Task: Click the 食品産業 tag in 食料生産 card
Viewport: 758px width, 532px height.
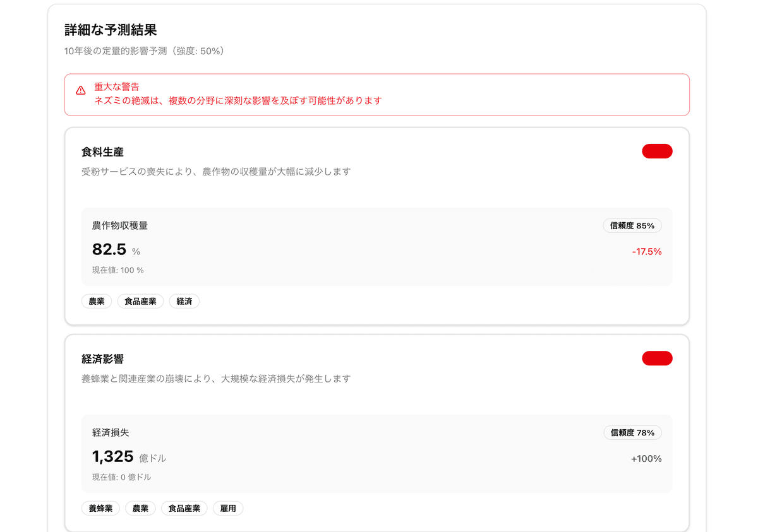Action: 140,302
